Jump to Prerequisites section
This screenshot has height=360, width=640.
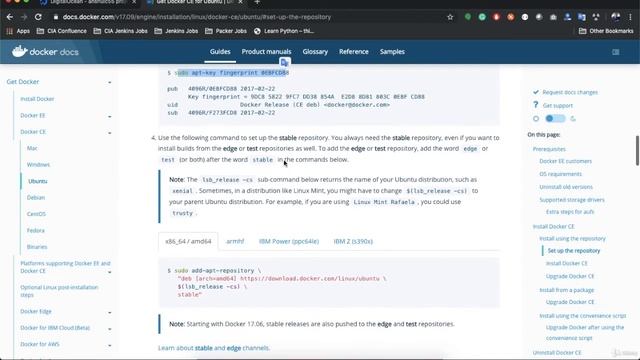click(x=549, y=149)
